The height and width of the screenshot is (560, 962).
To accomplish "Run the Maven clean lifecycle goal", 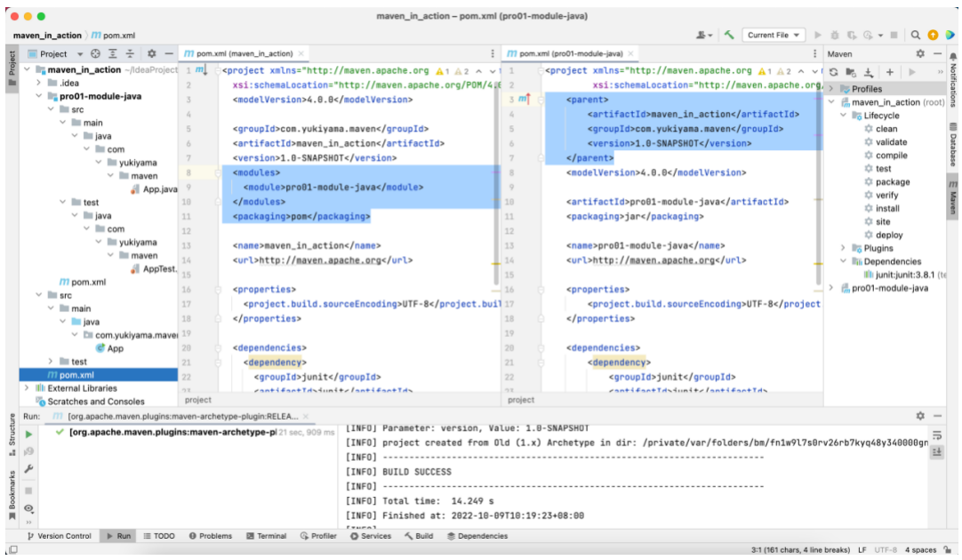I will (886, 129).
